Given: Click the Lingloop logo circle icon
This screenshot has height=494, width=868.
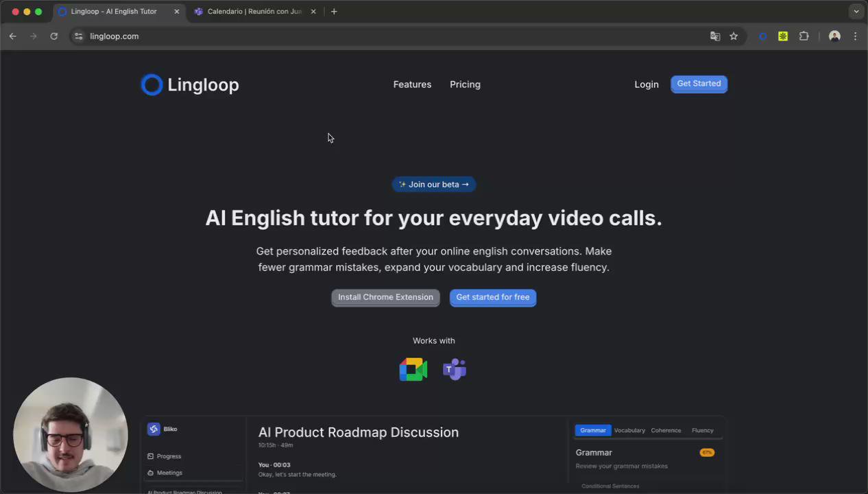Looking at the screenshot, I should pos(152,84).
